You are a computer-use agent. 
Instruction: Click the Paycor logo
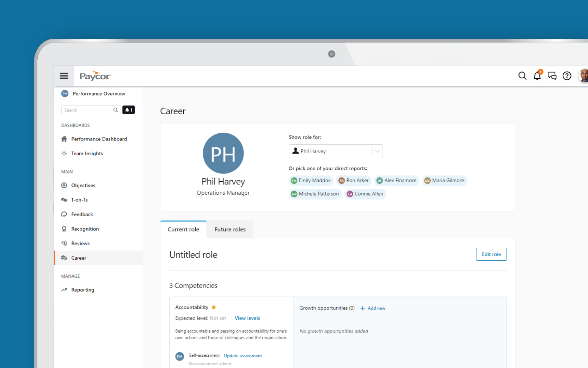(x=95, y=76)
